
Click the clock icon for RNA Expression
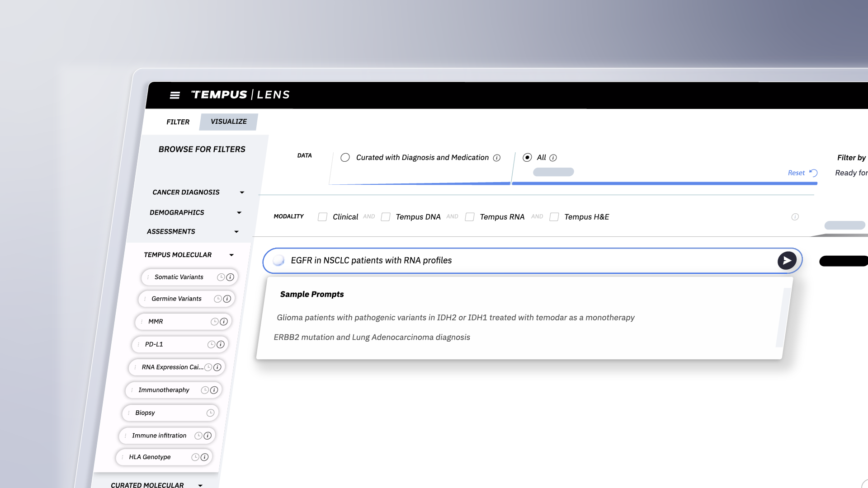click(x=208, y=367)
